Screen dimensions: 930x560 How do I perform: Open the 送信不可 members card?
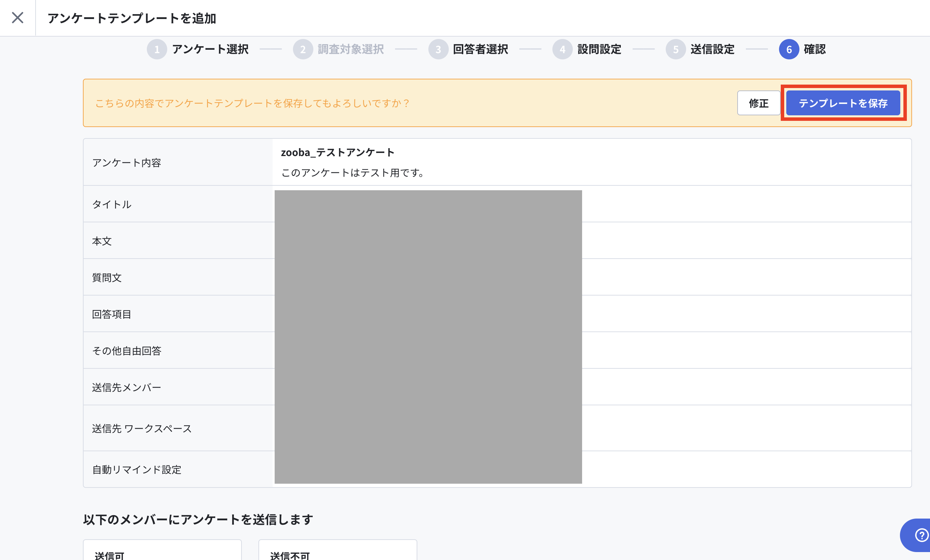click(x=338, y=550)
